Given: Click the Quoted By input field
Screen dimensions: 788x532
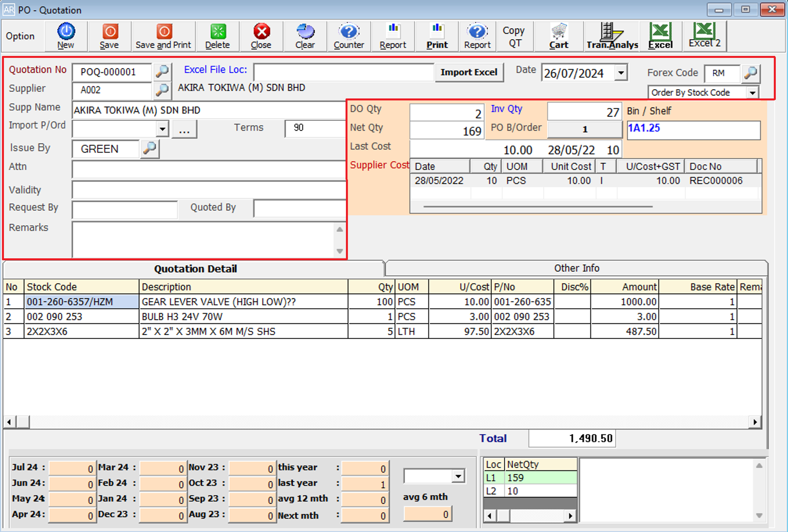Looking at the screenshot, I should coord(300,209).
